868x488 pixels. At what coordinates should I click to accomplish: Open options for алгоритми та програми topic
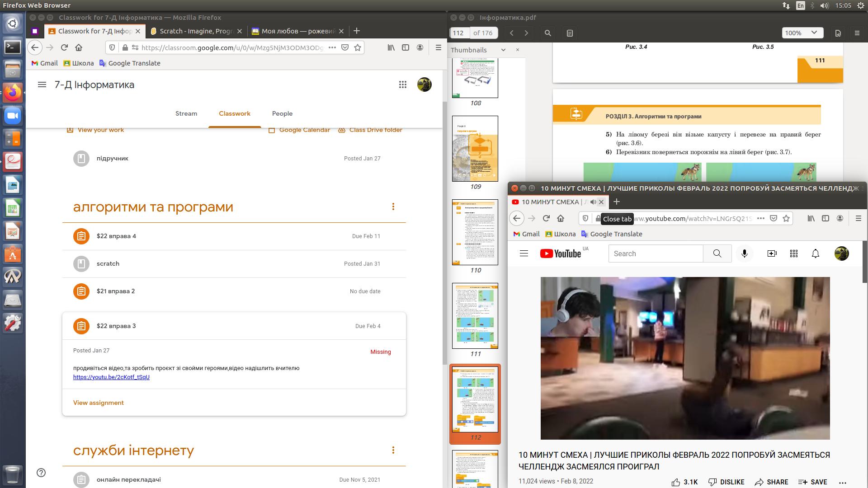click(x=393, y=206)
